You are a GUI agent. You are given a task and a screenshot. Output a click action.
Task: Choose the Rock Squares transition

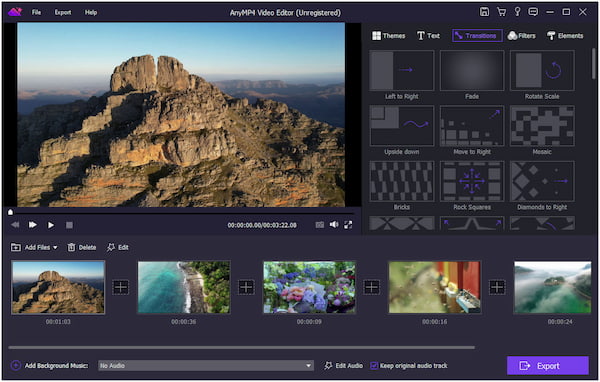click(x=472, y=181)
